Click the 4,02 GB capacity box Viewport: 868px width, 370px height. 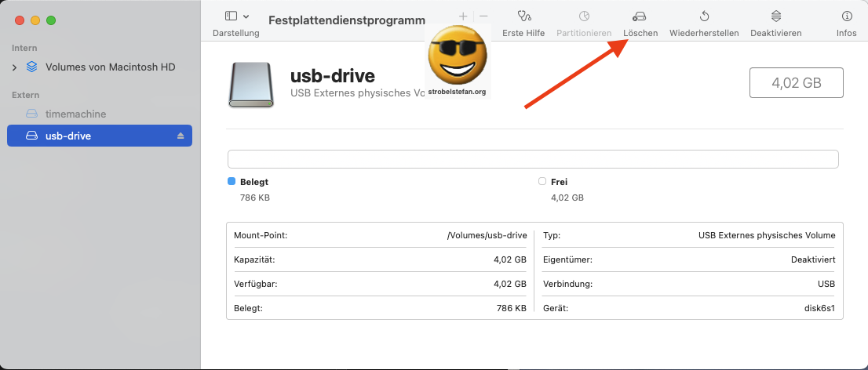797,82
